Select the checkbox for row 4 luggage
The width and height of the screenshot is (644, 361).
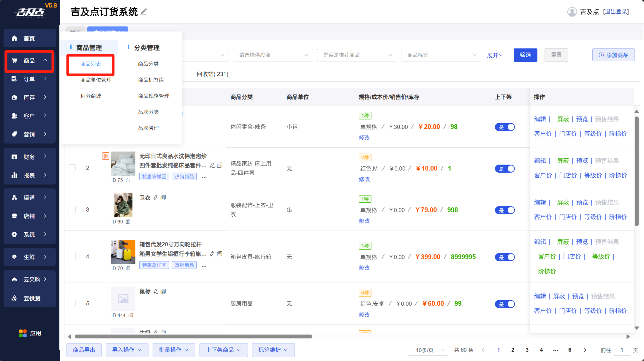pyautogui.click(x=72, y=256)
